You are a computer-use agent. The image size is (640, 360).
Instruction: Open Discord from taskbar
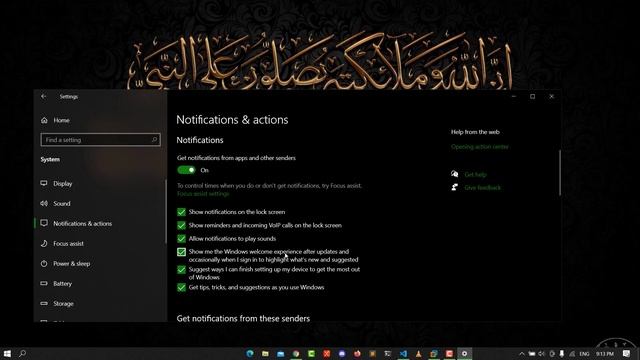342,353
